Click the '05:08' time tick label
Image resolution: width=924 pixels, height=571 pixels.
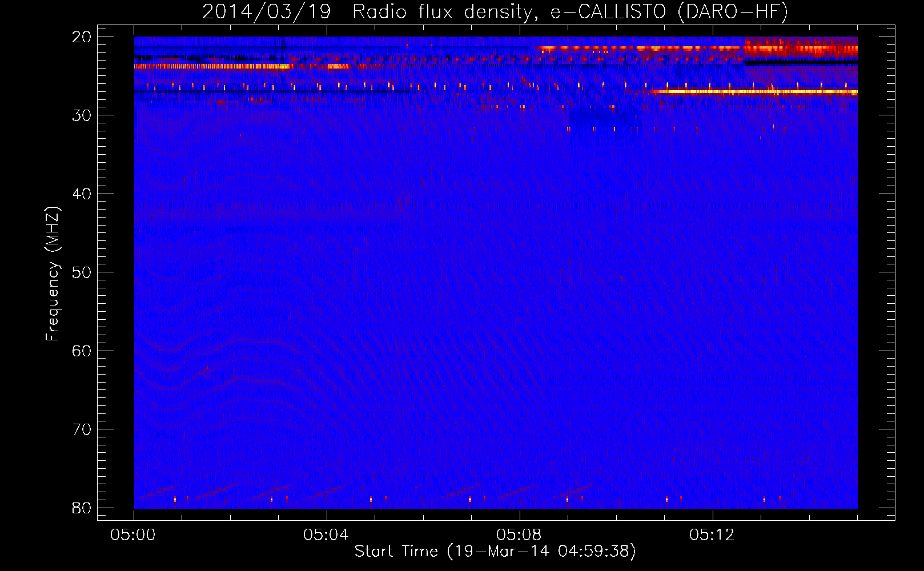pyautogui.click(x=519, y=535)
